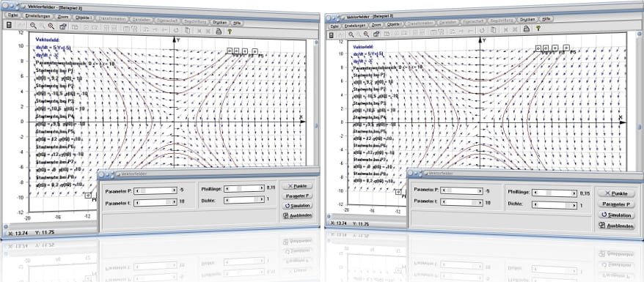Click the Parameter P button in left panel
Screen dimensions: 644x282
coord(297,196)
